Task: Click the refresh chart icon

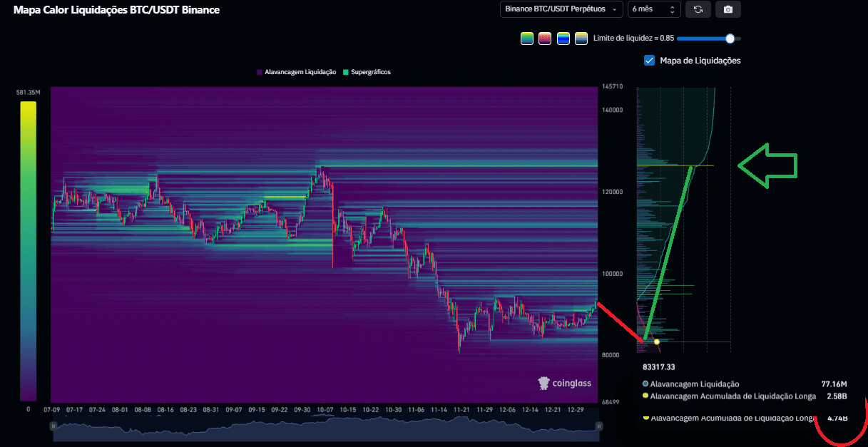Action: coord(698,9)
